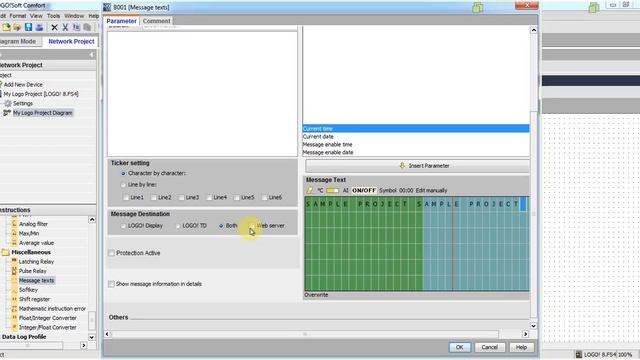The image size is (640, 360).
Task: Click dialog horizontal scroll left arrow
Action: pos(107,334)
